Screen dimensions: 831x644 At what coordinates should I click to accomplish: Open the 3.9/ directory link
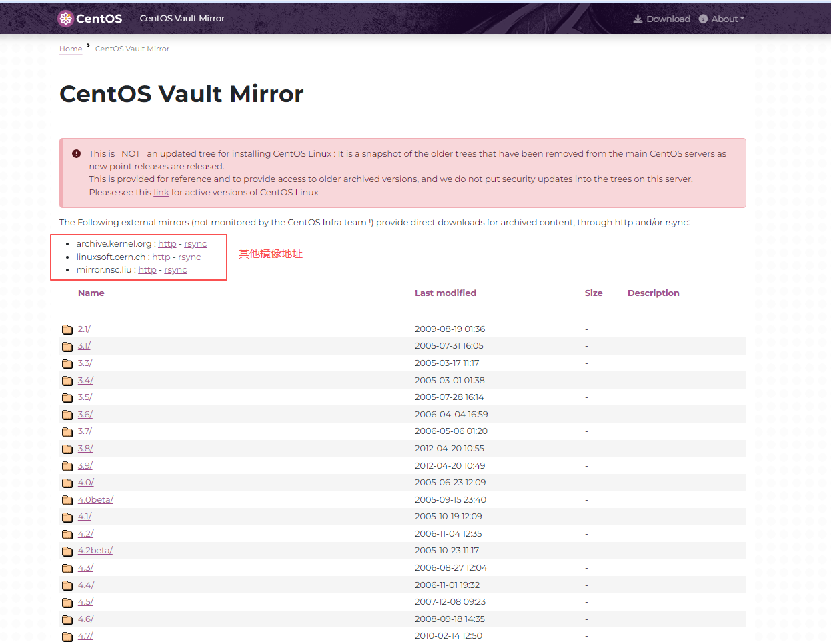tap(85, 466)
